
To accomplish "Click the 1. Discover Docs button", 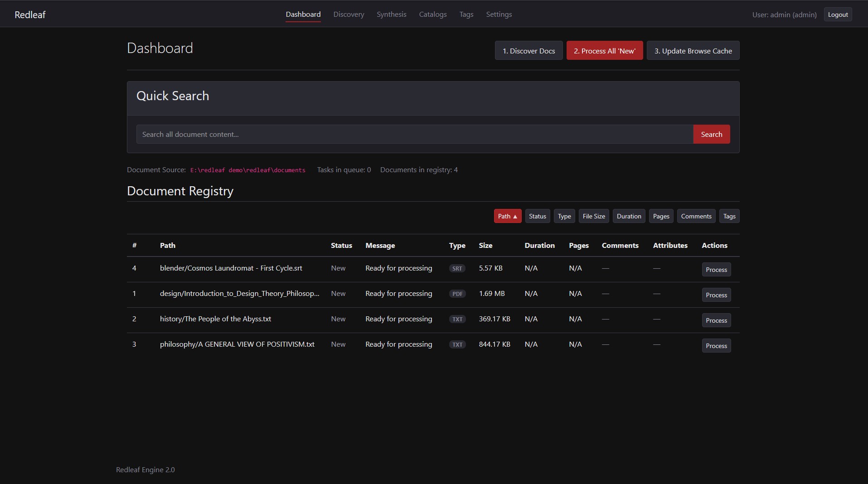I will (x=529, y=51).
